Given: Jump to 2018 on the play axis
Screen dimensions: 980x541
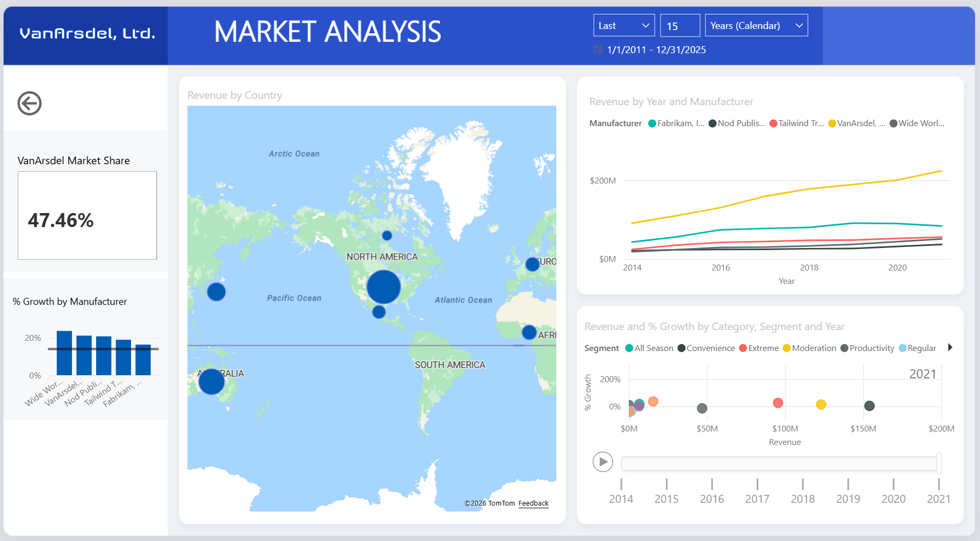Looking at the screenshot, I should tap(803, 499).
